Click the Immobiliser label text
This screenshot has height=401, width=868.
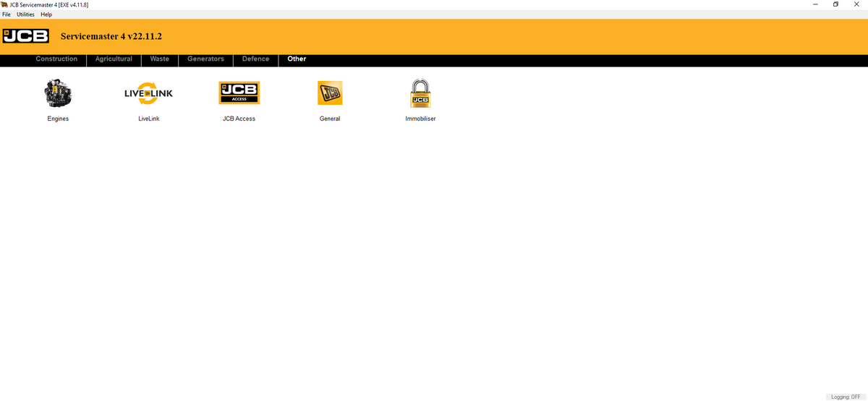point(420,118)
